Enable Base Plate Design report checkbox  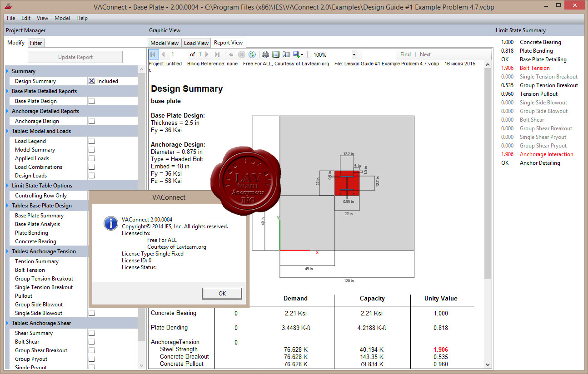(92, 101)
